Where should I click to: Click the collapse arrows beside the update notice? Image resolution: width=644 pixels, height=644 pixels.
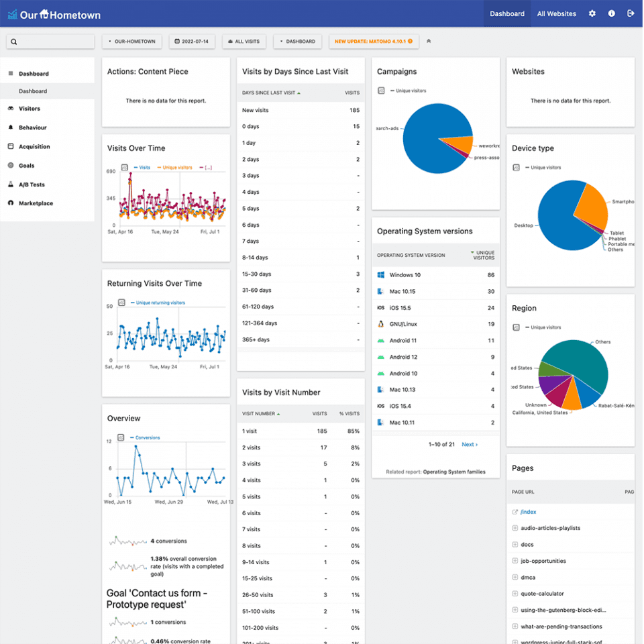click(429, 42)
